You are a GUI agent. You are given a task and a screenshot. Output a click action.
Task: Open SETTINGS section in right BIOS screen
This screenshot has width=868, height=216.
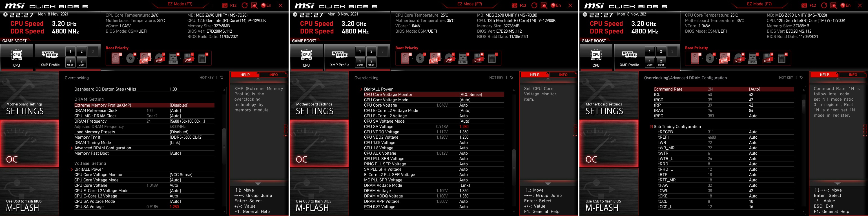tap(609, 95)
